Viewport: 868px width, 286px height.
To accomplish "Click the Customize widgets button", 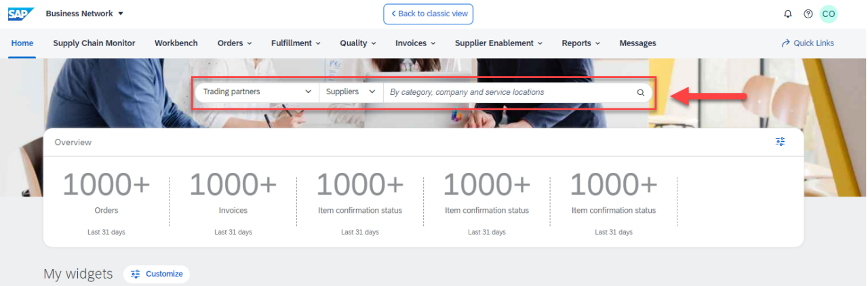I will point(157,274).
